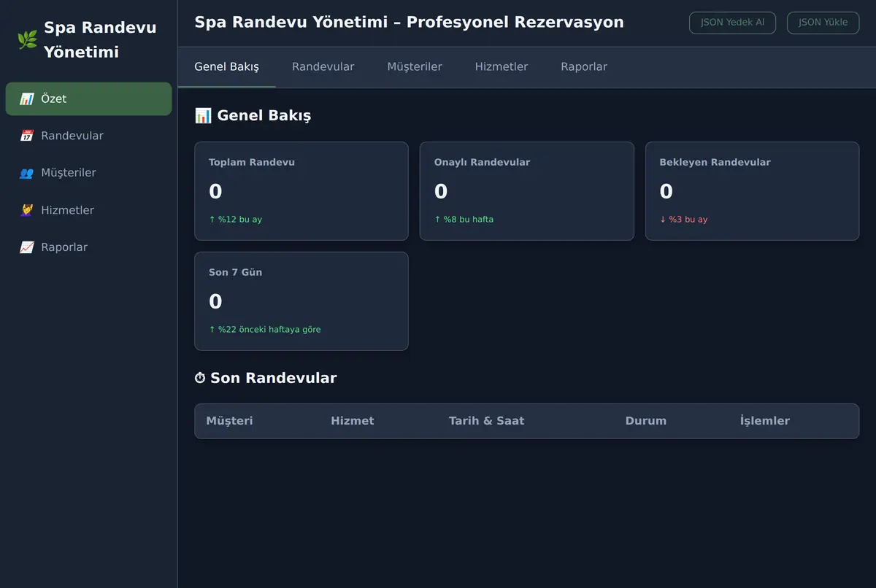Click the Son 7 Gün value 0
Viewport: 876px width, 588px height.
[215, 302]
